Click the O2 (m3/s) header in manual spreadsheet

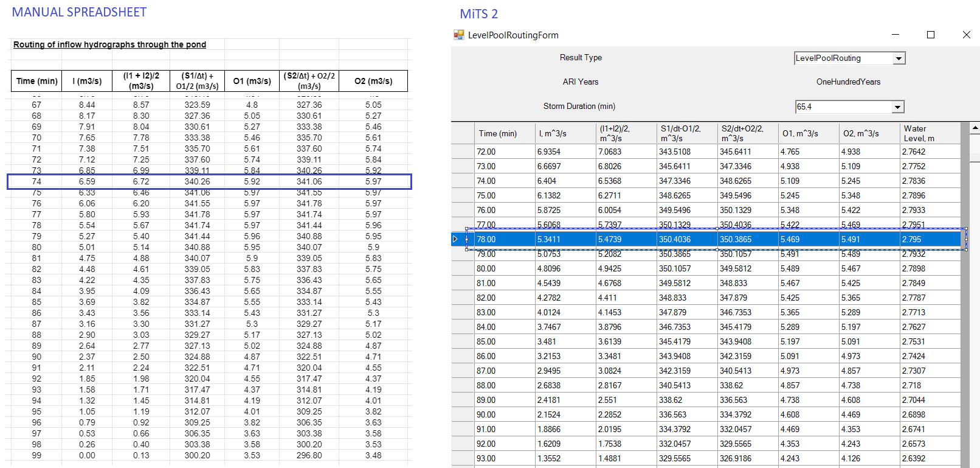pos(373,81)
